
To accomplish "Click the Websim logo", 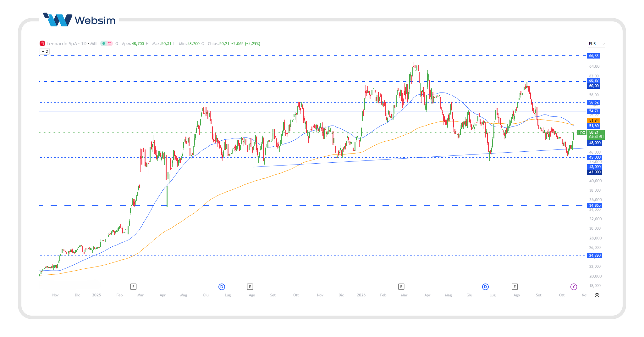I will coord(79,20).
